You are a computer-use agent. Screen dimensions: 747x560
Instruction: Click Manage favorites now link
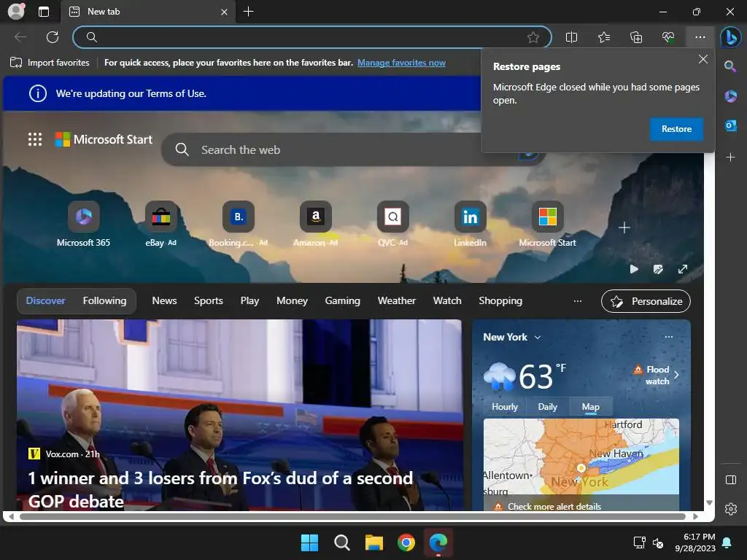point(401,63)
